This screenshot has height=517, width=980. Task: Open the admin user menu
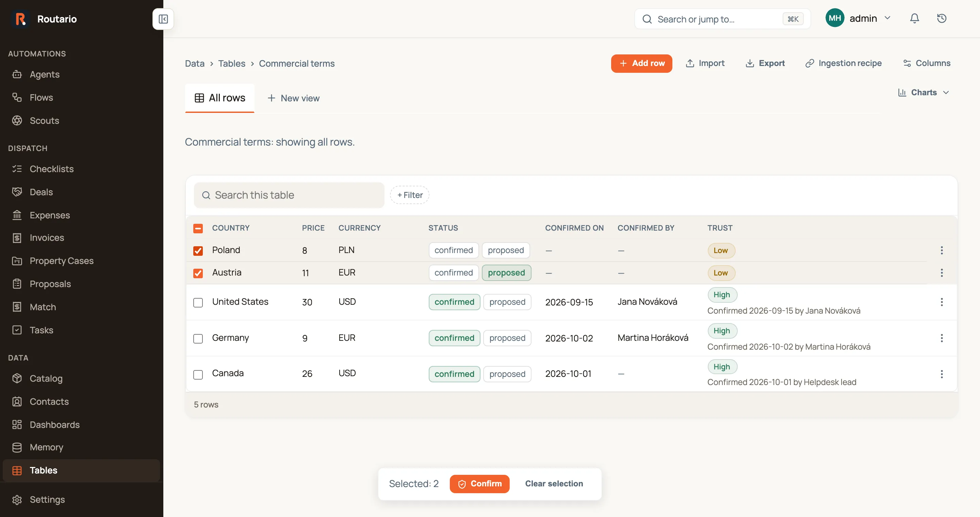point(858,18)
